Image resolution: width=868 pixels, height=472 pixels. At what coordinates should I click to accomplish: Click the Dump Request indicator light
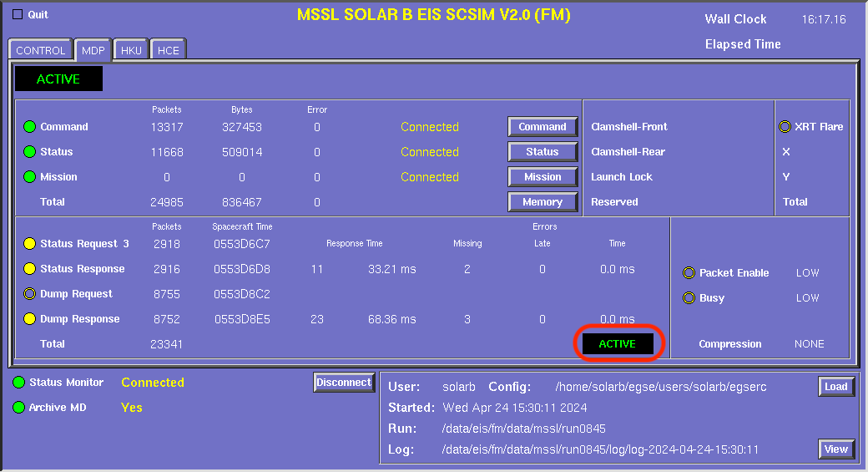[x=29, y=293]
